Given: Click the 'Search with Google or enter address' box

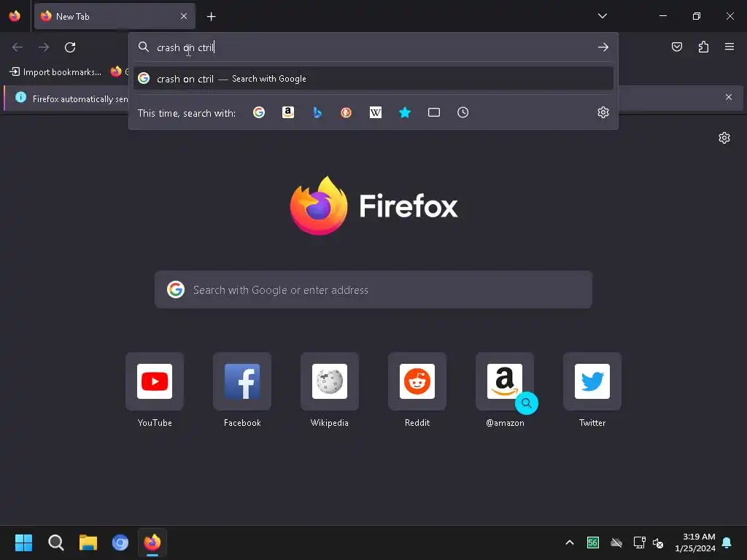Looking at the screenshot, I should pos(373,289).
